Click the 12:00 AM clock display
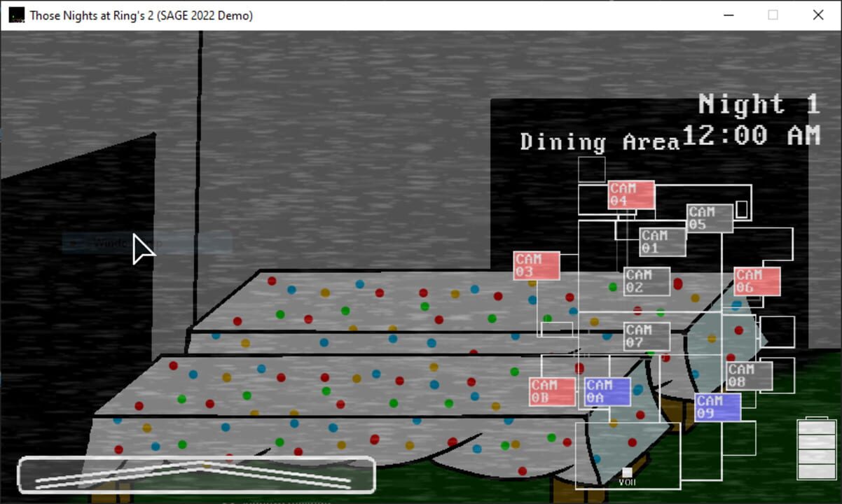The image size is (842, 504). (751, 135)
